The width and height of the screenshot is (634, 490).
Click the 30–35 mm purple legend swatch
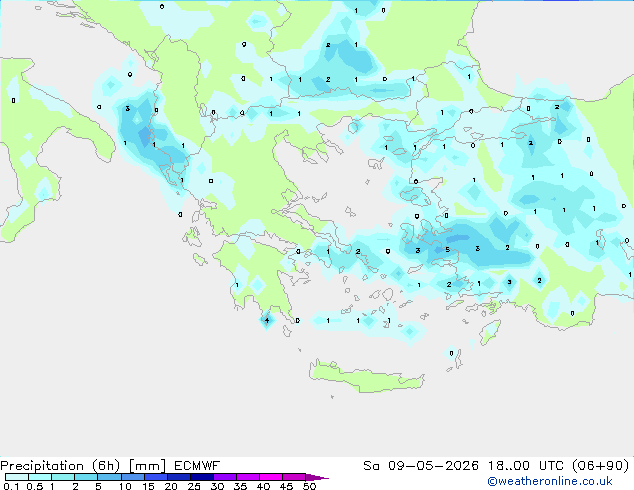point(224,477)
